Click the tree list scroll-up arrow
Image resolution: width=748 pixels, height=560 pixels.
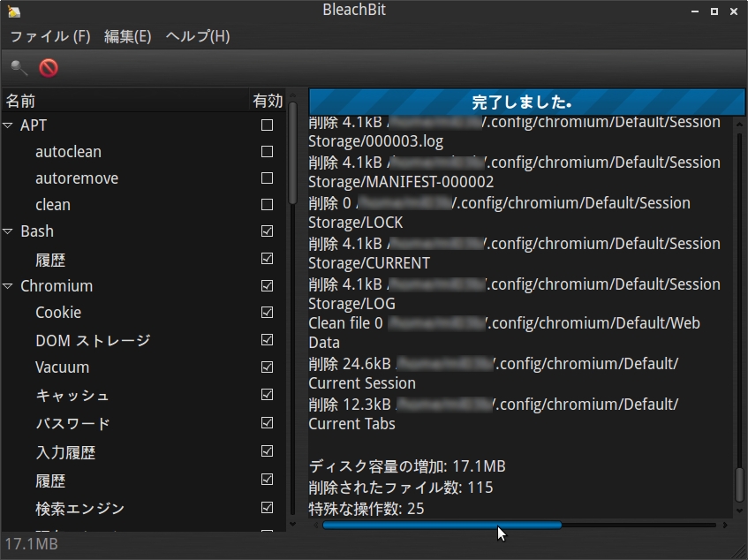click(x=293, y=95)
